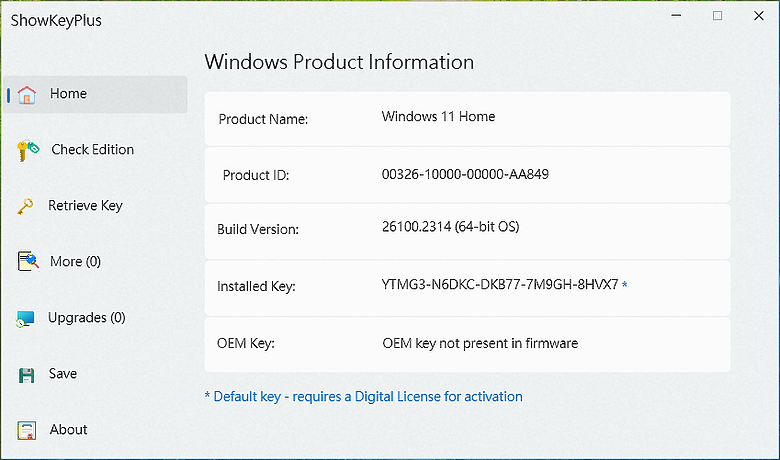Click the Installed Key: label
Viewport: 780px width, 460px height.
(256, 286)
